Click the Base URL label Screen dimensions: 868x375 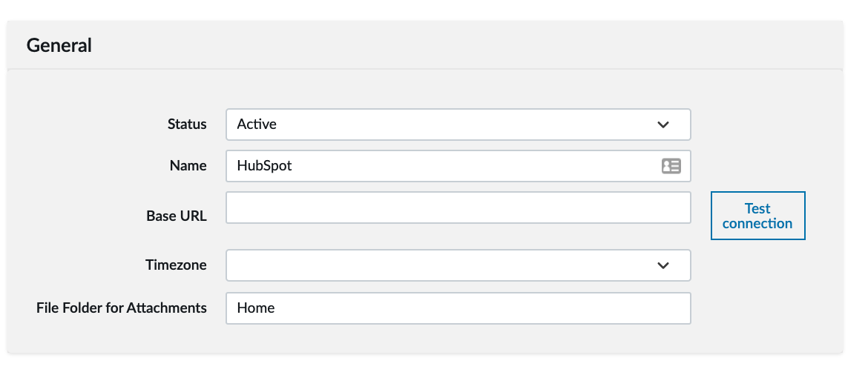(177, 216)
